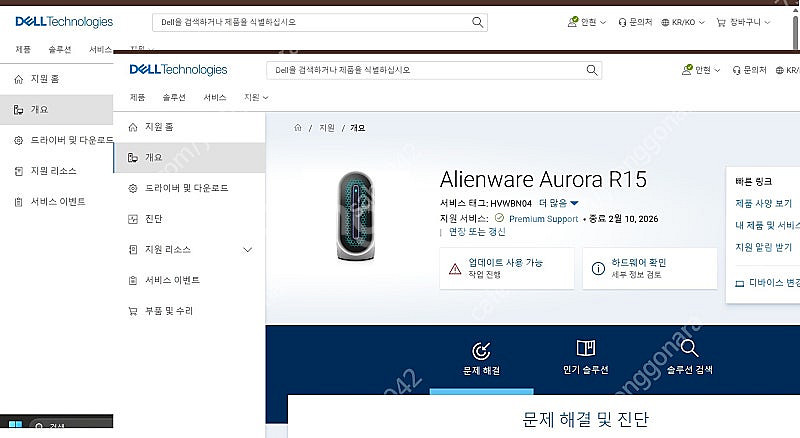Open the 업데이트 사용 가능 warning card
Screen dimensions: 800x438
507,269
